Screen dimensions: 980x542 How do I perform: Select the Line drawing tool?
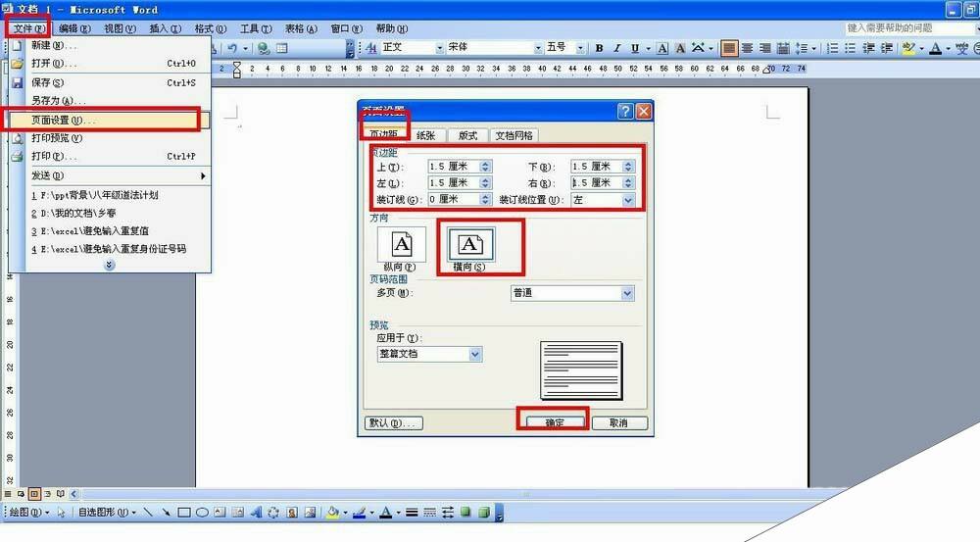[x=148, y=512]
